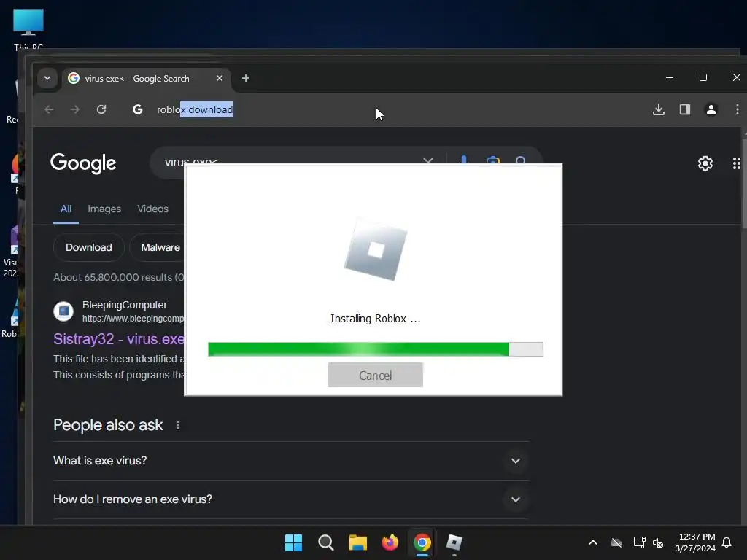Click the 'Installing Roblox ...' status text
The height and width of the screenshot is (560, 747).
click(376, 319)
